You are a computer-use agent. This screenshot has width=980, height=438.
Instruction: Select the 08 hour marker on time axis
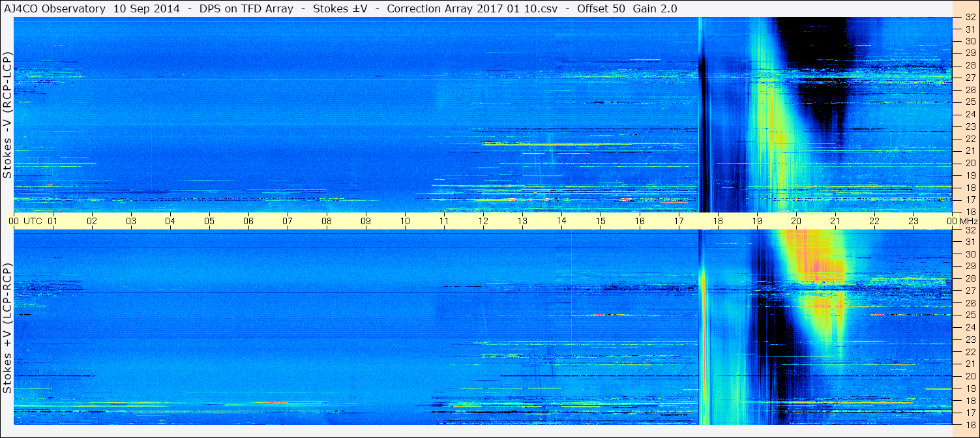coord(327,221)
